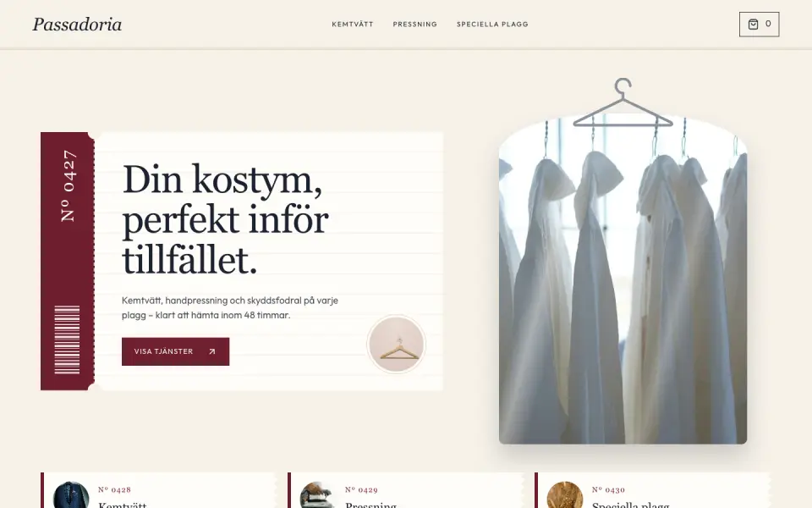
Task: Select the Kemtvätt service card thumbnail
Action: 71,495
